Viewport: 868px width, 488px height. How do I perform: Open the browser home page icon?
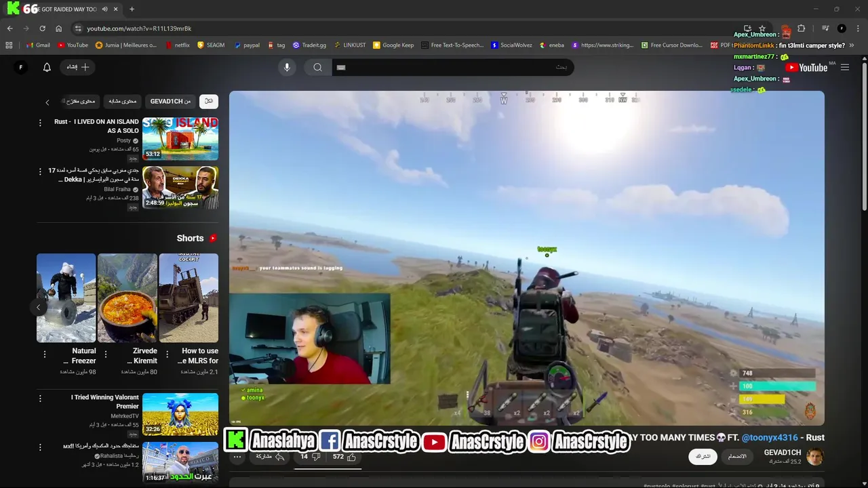pos(58,28)
